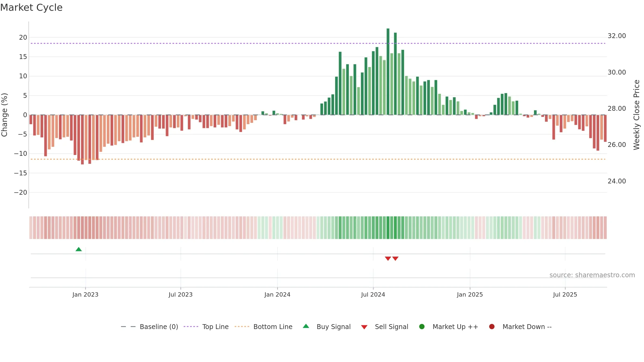Click the Jan 2023 x-axis label
The image size is (644, 362).
coord(85,295)
